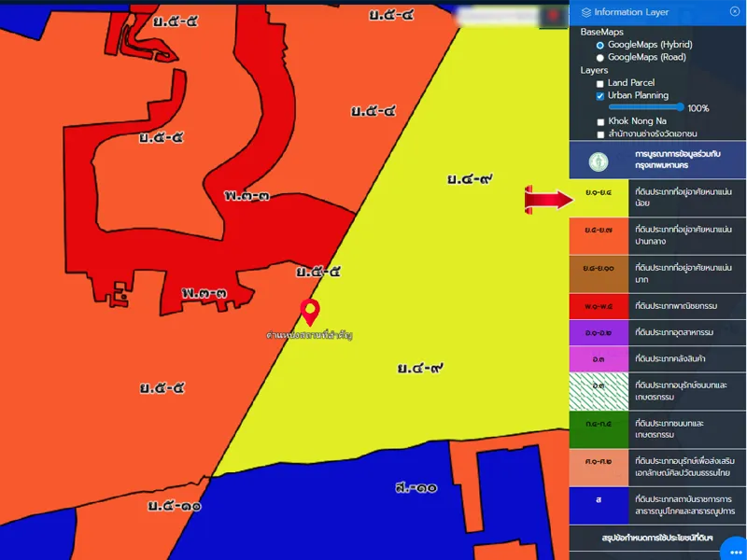Click the red pin button beside search box
This screenshot has width=747, height=560.
point(555,17)
